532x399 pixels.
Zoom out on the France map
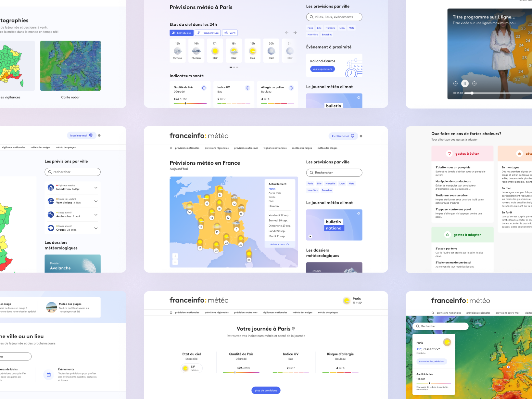click(x=175, y=262)
